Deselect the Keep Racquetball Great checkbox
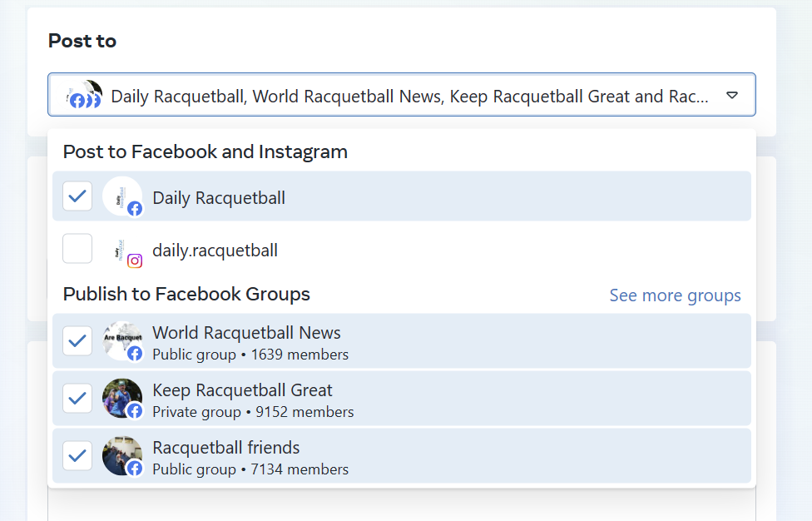812x521 pixels. [77, 399]
